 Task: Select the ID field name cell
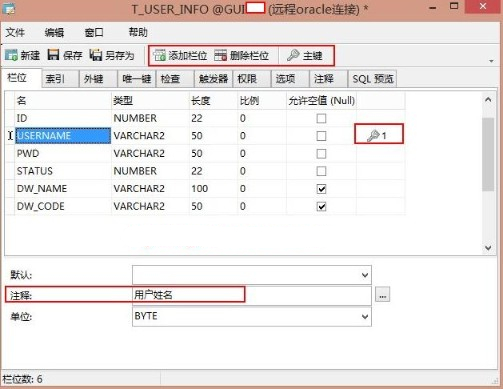click(x=63, y=118)
